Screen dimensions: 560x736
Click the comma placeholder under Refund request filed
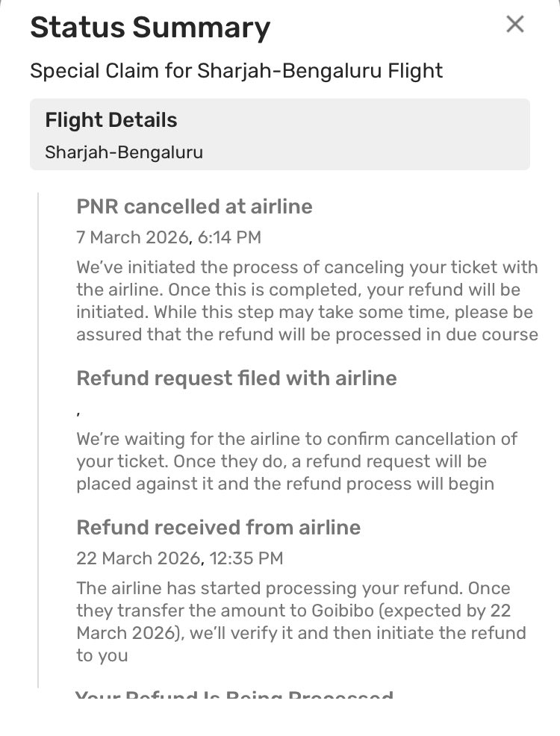[78, 410]
